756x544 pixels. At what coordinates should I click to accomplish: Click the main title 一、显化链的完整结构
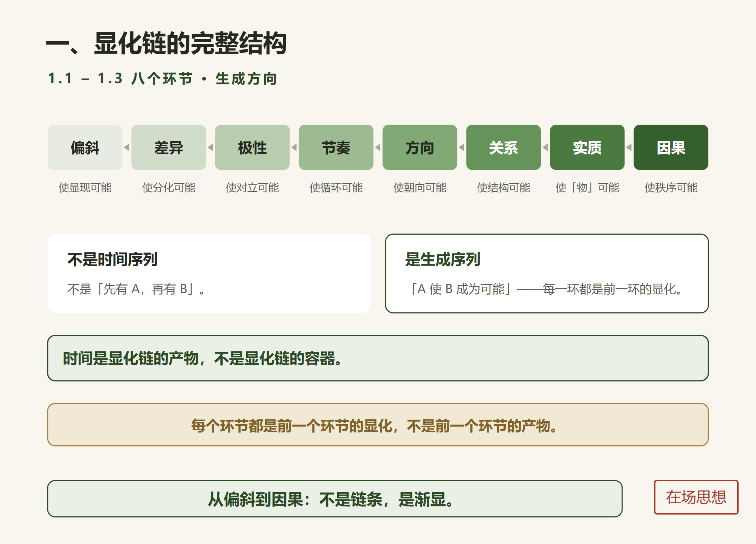[x=166, y=43]
